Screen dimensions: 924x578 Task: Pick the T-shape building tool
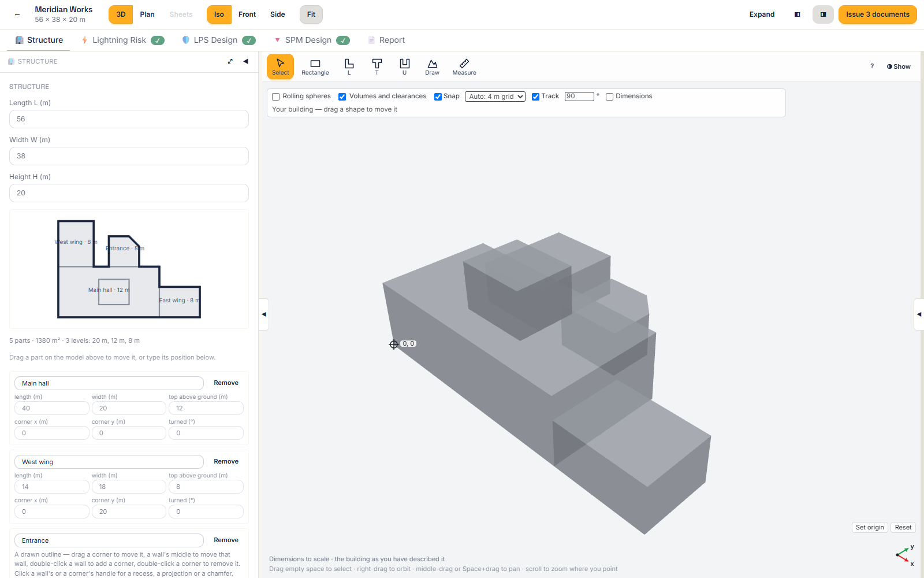377,66
